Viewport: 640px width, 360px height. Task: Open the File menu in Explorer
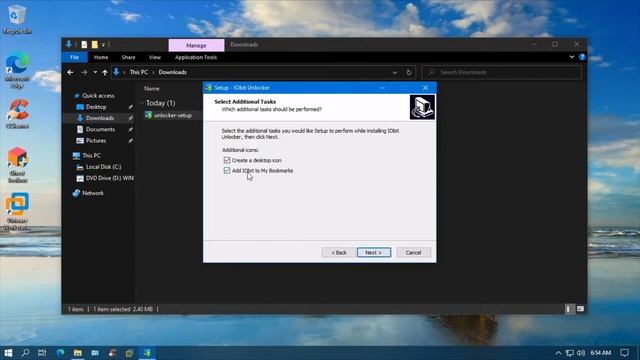74,58
